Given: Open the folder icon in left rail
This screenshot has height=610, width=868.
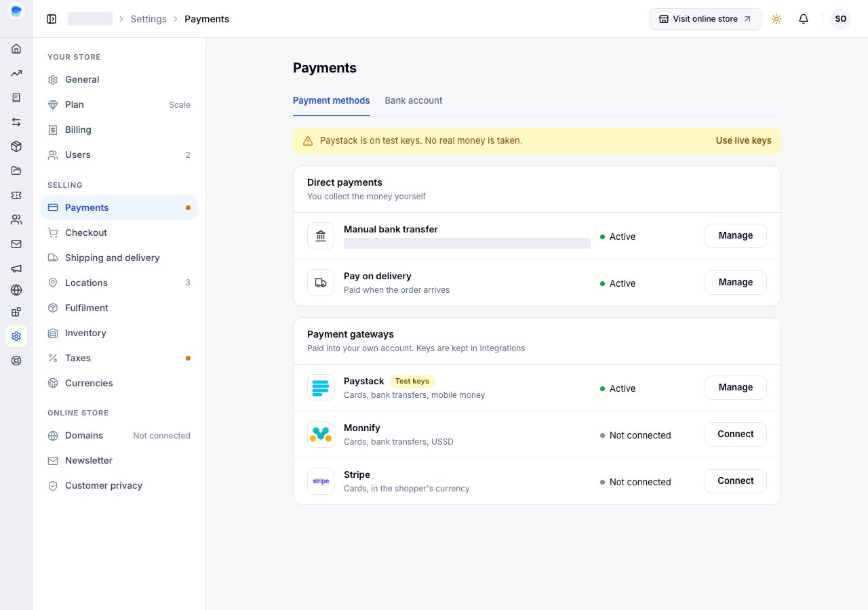Looking at the screenshot, I should coord(16,171).
